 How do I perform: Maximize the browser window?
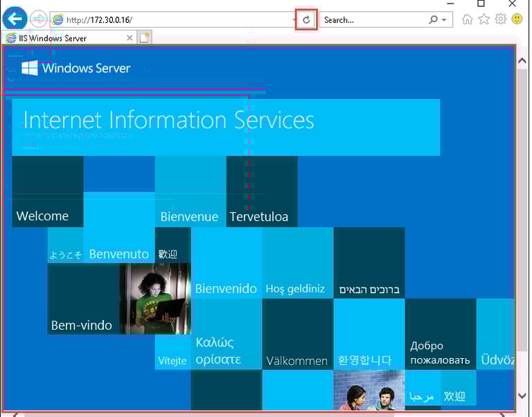click(481, 3)
